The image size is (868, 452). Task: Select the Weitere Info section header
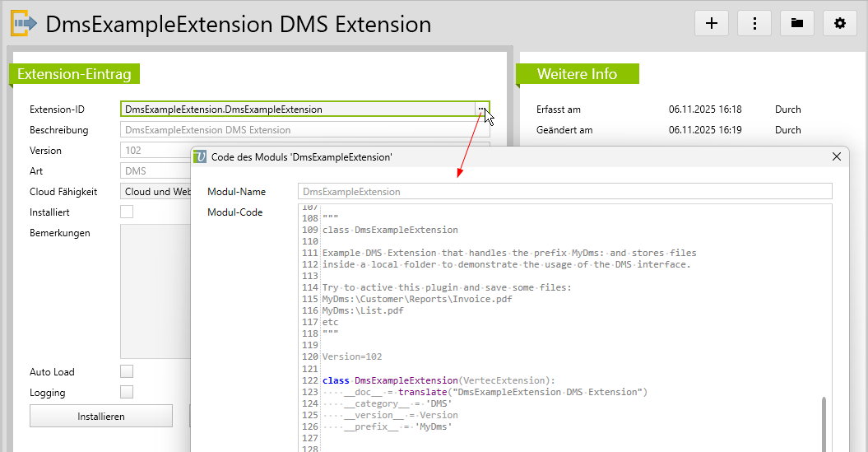click(577, 74)
